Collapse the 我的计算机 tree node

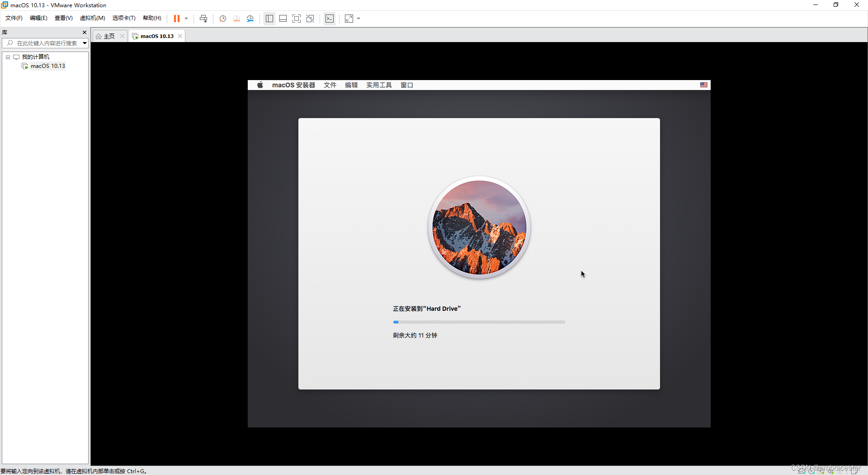point(8,57)
